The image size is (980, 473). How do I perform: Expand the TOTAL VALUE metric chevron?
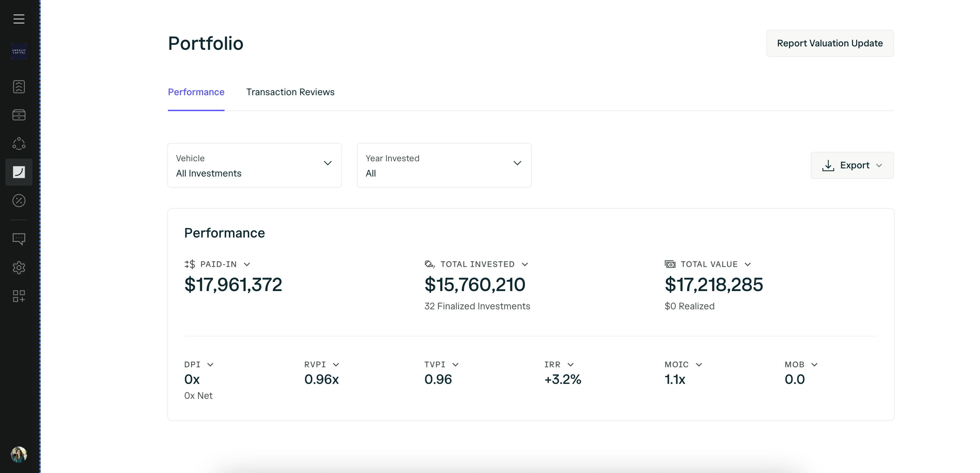pyautogui.click(x=748, y=265)
